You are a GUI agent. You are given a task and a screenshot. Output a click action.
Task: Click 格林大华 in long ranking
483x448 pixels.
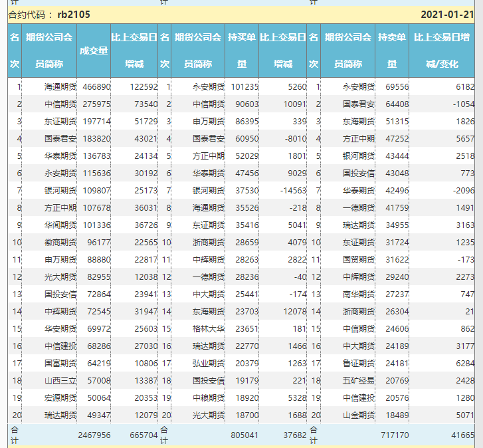(209, 329)
